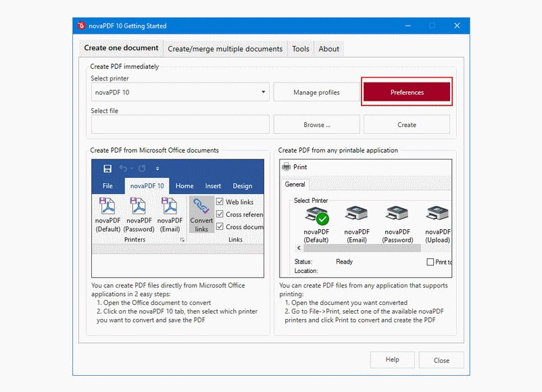Click novaPDF 10 ribbon tab in preview

[x=147, y=186]
